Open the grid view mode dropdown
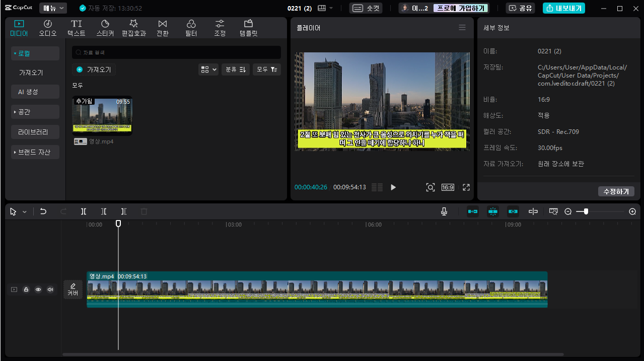644x361 pixels. point(208,69)
